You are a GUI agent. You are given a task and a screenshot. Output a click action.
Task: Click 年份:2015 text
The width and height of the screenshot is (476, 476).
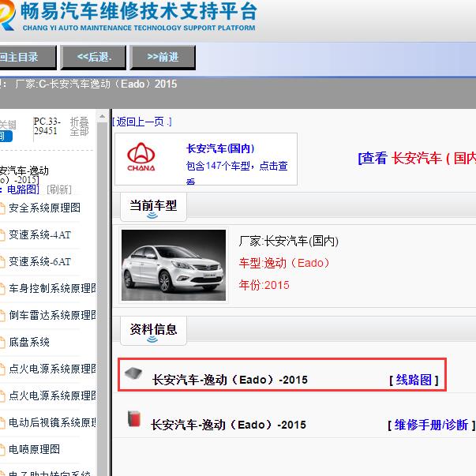tap(264, 285)
